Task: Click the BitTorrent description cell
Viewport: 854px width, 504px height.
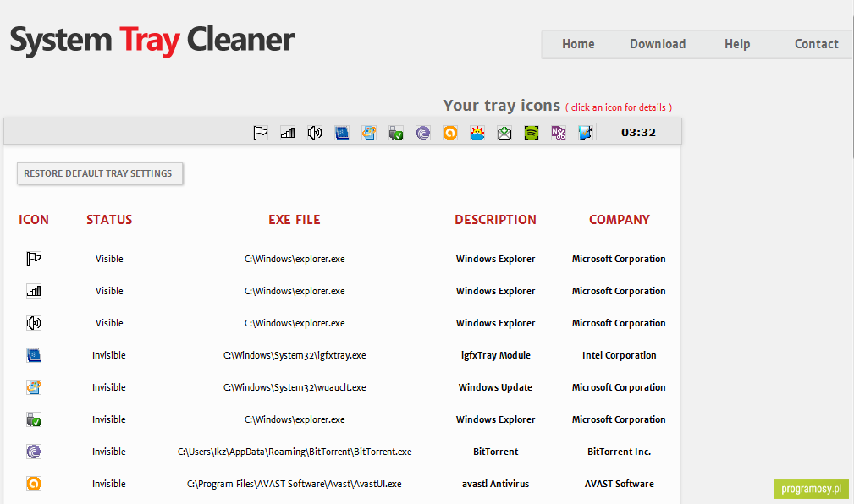Action: pyautogui.click(x=496, y=452)
